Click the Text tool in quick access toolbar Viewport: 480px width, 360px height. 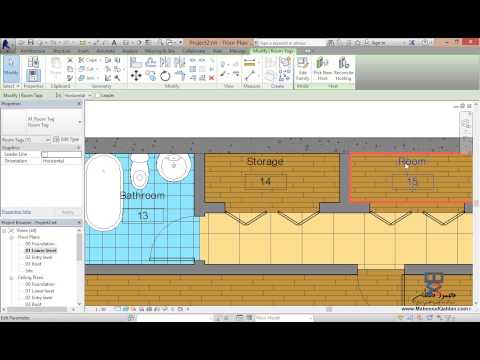click(114, 43)
